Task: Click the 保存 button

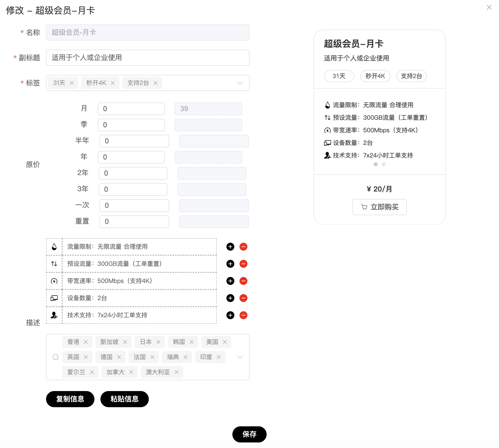Action: tap(249, 434)
